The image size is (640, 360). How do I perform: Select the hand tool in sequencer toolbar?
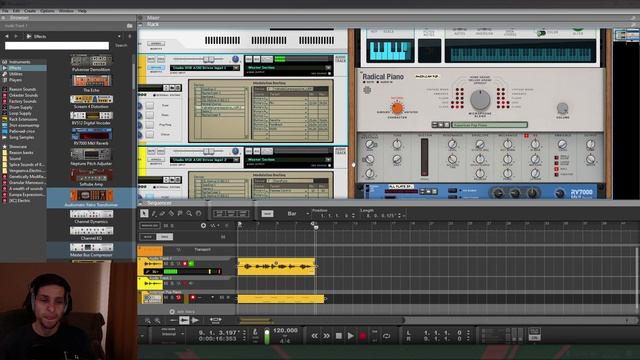point(198,213)
